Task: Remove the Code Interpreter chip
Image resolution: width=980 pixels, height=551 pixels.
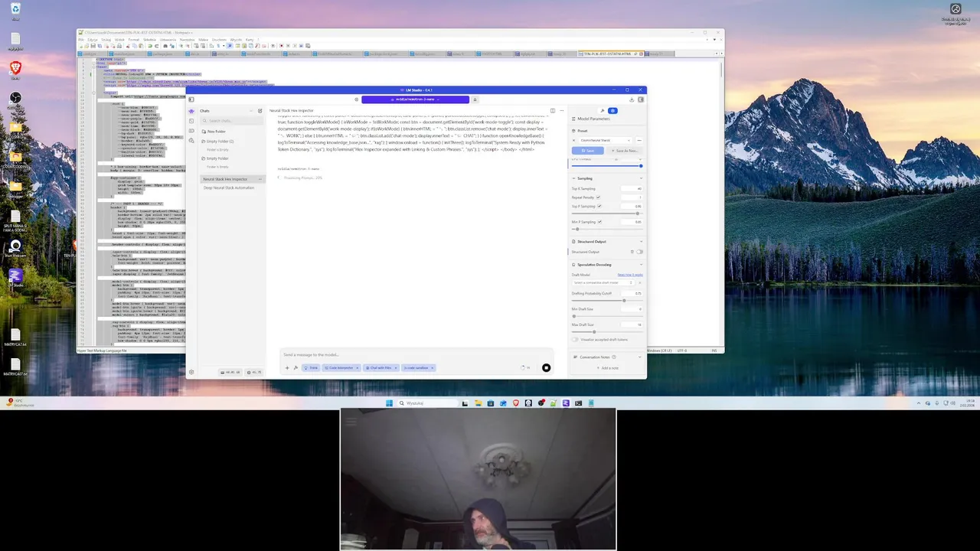Action: pyautogui.click(x=357, y=368)
